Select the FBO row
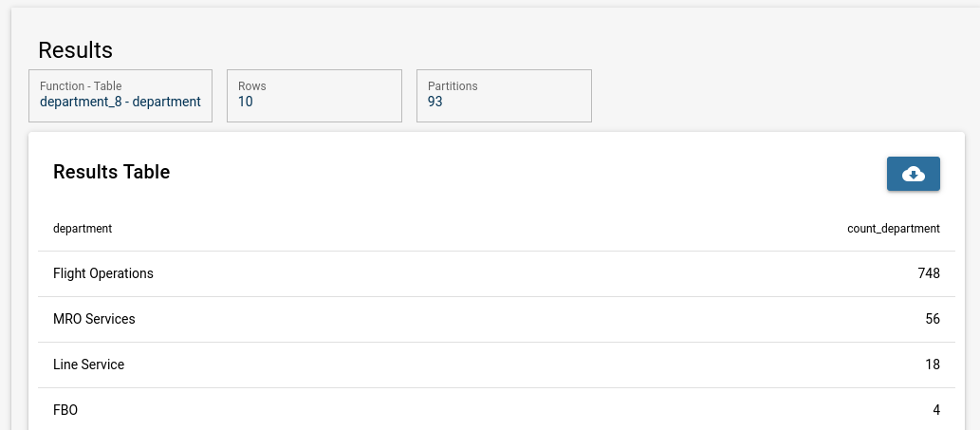The width and height of the screenshot is (980, 430). (496, 409)
